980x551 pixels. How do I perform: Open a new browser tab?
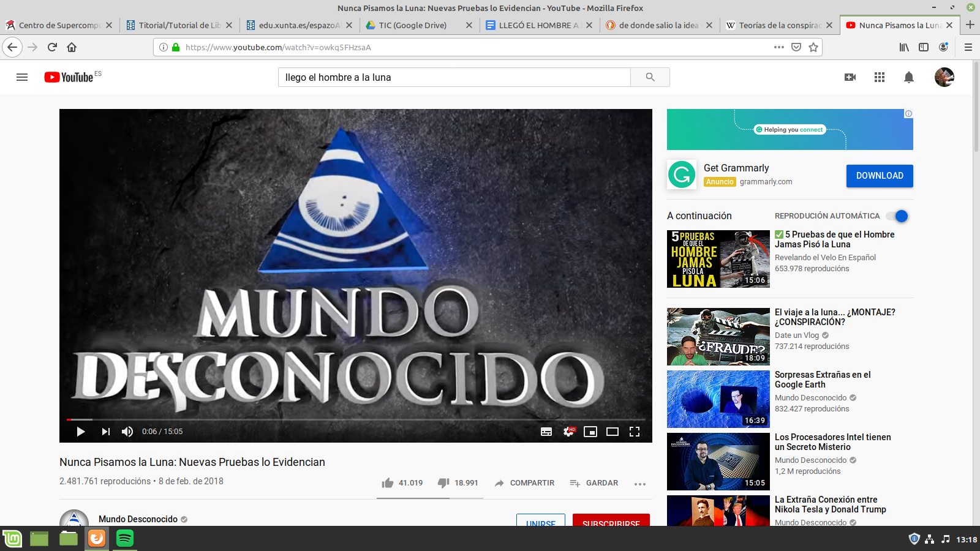970,25
